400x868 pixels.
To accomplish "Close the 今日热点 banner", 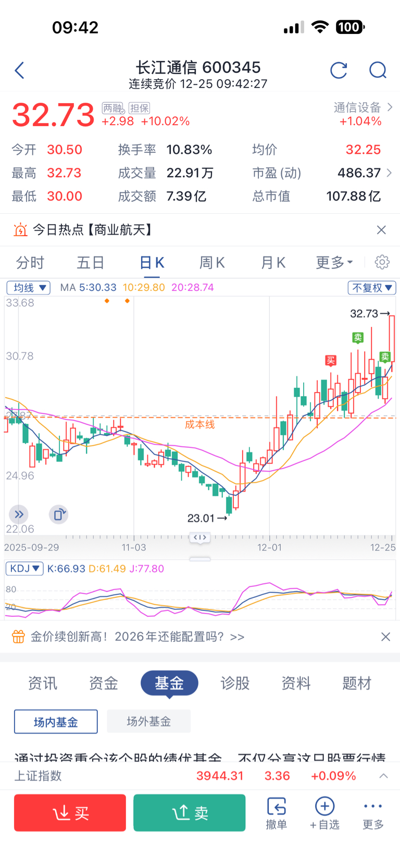I will pyautogui.click(x=381, y=230).
